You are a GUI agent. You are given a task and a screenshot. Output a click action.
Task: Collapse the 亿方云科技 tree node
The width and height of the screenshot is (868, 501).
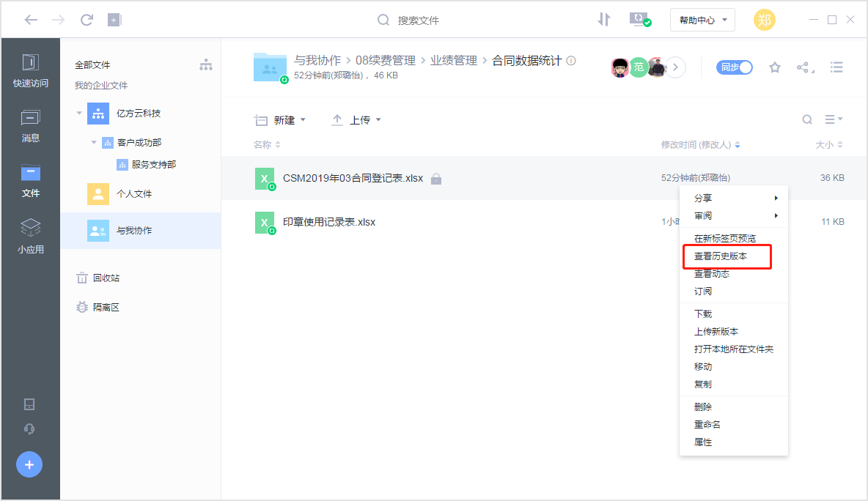[x=79, y=113]
